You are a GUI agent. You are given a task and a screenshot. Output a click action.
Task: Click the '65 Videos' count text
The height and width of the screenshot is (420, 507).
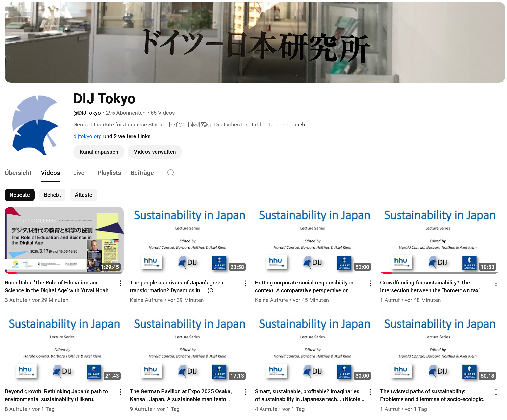pyautogui.click(x=163, y=113)
